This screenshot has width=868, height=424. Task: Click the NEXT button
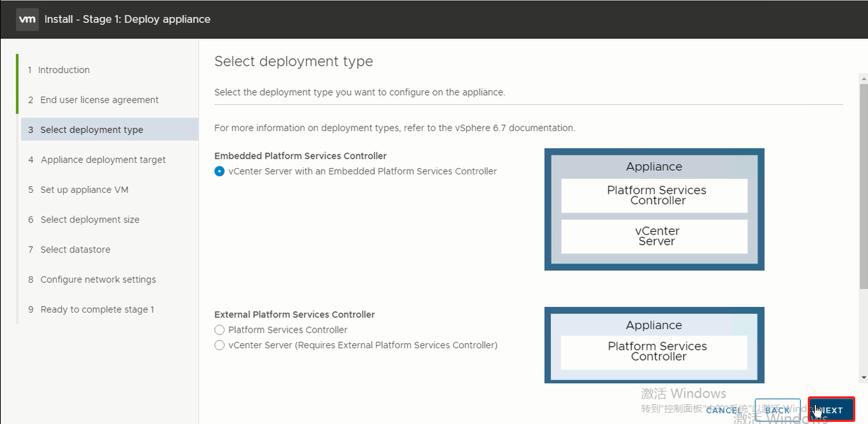[831, 410]
